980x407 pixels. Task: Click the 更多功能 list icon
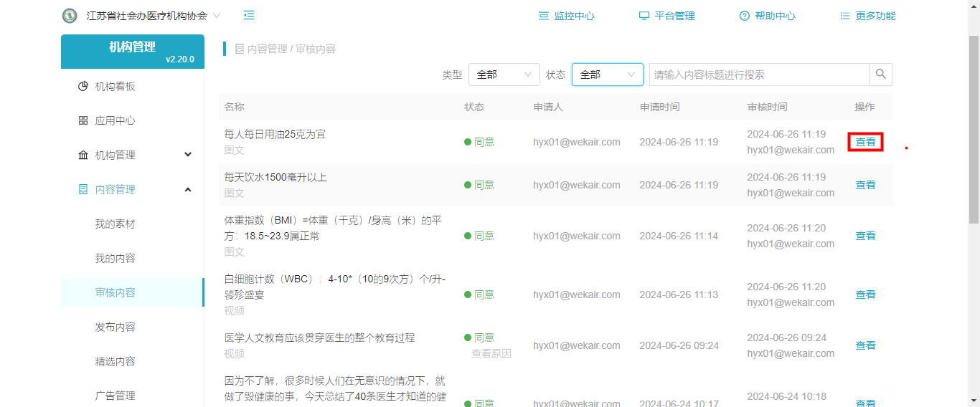[845, 16]
